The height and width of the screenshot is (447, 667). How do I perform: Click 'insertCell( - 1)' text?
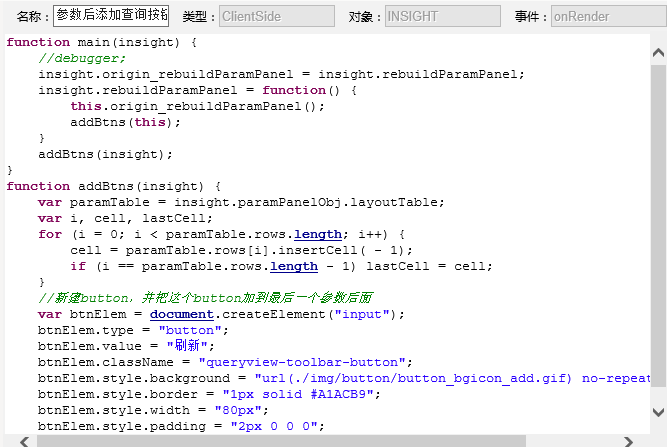coord(340,250)
